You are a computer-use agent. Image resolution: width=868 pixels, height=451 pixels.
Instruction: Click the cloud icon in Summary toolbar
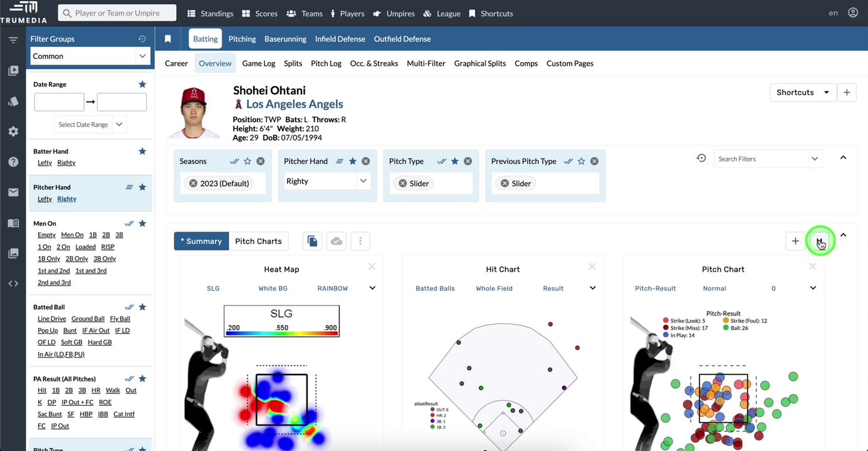coord(337,241)
